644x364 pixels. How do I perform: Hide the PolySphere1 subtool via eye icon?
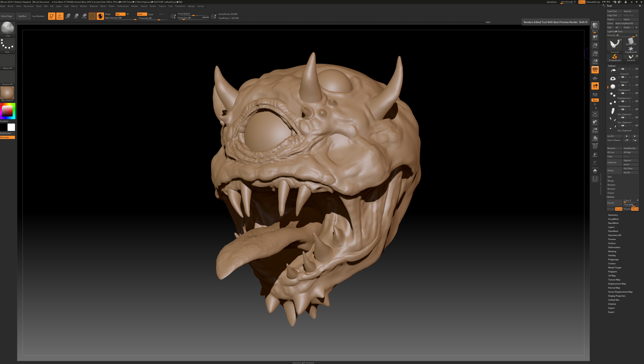tap(637, 85)
